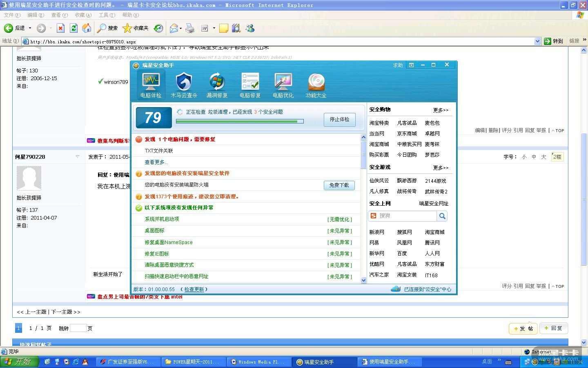Open the IE History clock icon
The image size is (588, 368).
pos(158,28)
